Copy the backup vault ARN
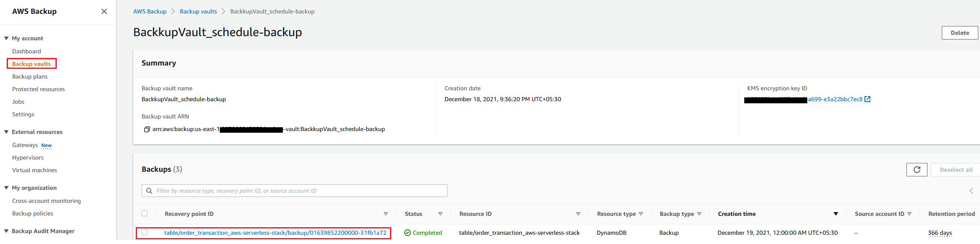980x244 pixels. 147,129
